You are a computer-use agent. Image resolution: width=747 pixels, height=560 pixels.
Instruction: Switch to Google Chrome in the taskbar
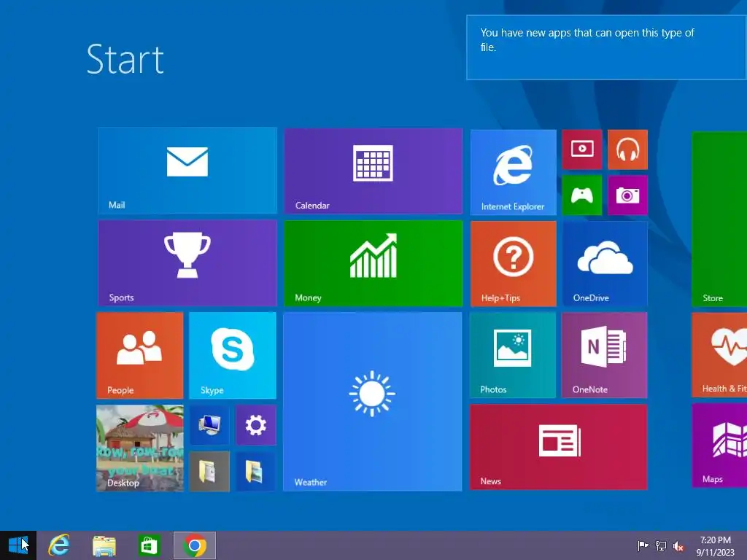(x=194, y=545)
